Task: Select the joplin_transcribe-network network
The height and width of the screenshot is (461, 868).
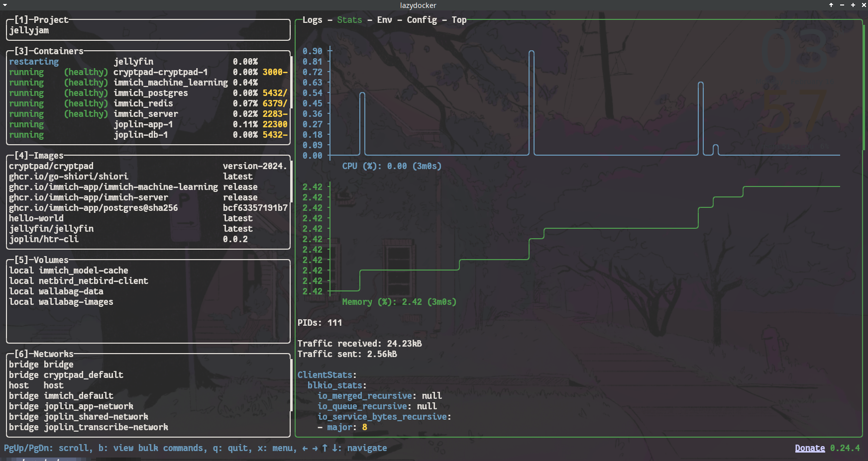Action: (148, 427)
